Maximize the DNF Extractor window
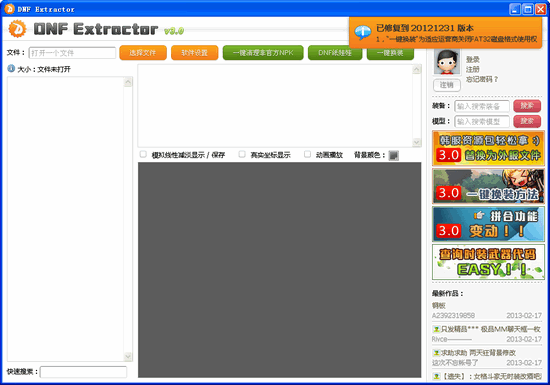550x385 pixels. (528, 9)
